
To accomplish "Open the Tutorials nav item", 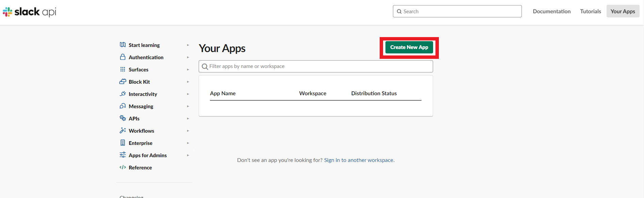I will (590, 11).
